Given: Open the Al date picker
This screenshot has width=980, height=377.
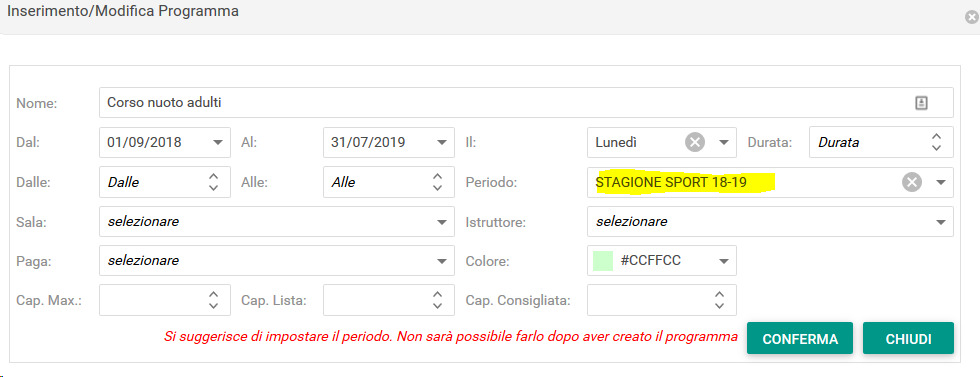Looking at the screenshot, I should [x=442, y=143].
